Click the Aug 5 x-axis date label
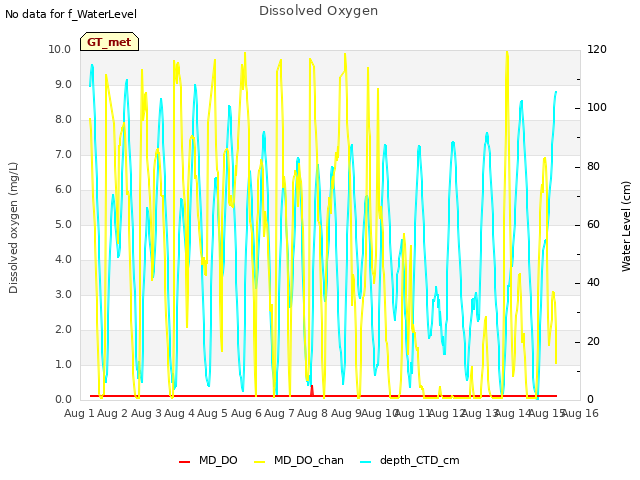The height and width of the screenshot is (480, 640). (212, 413)
